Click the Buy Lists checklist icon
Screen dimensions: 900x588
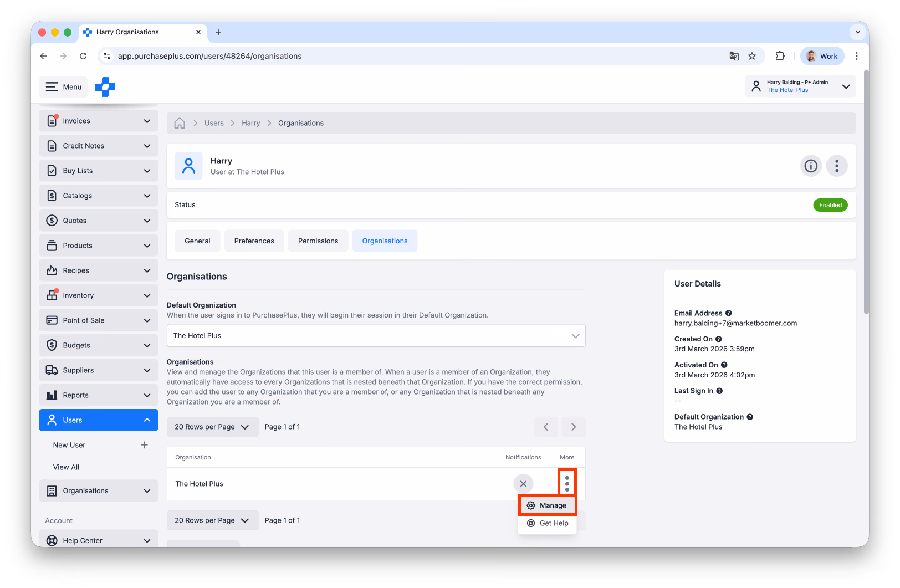point(52,171)
